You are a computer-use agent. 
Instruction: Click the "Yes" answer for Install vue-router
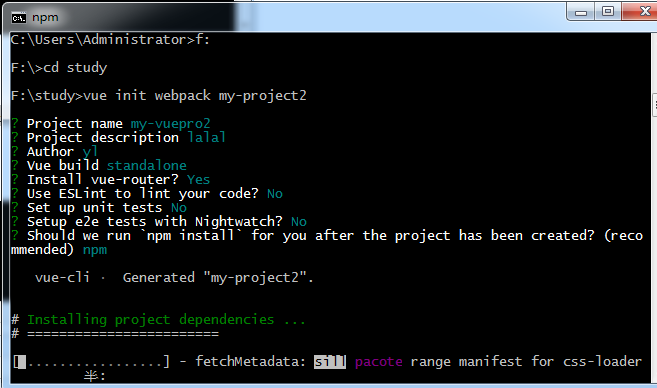[199, 179]
